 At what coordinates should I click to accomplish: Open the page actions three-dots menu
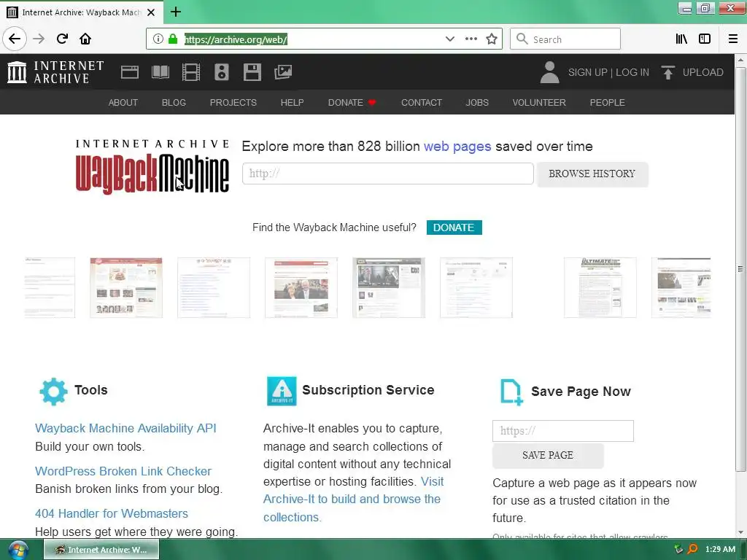471,39
